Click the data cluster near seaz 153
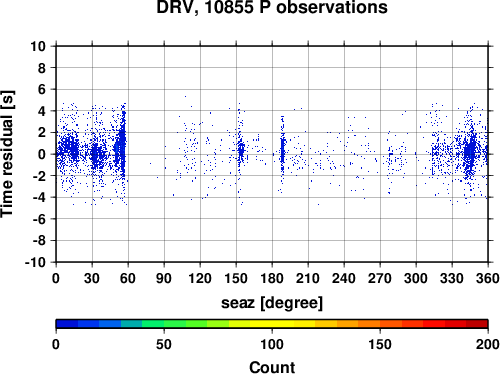The image size is (500, 374). click(240, 150)
